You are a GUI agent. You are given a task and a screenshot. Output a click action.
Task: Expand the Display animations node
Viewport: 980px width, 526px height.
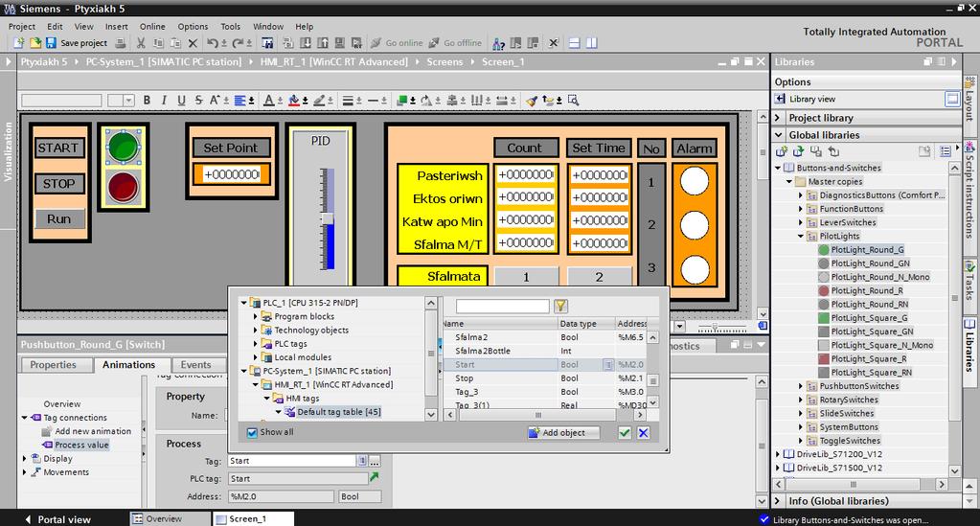pos(24,458)
